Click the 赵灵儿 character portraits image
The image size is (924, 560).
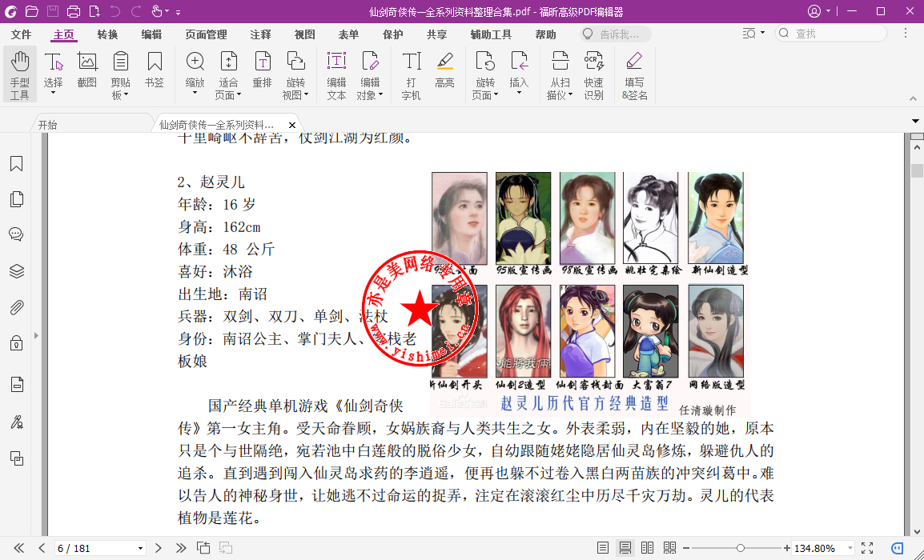click(x=590, y=294)
